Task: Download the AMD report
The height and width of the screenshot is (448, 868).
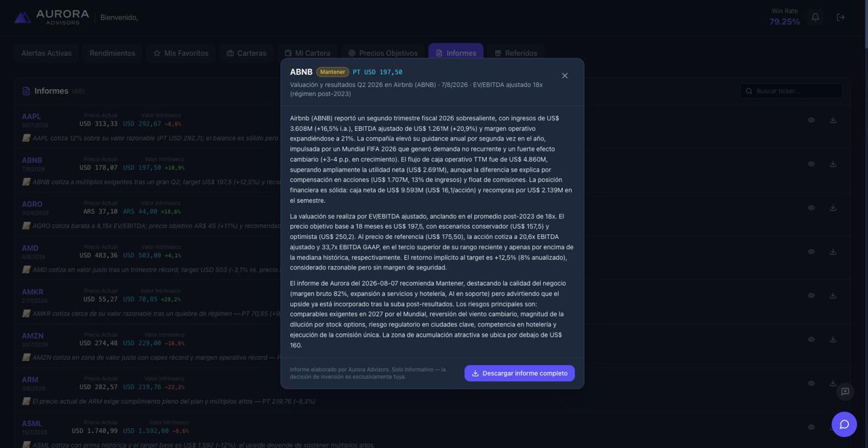Action: coord(833,252)
